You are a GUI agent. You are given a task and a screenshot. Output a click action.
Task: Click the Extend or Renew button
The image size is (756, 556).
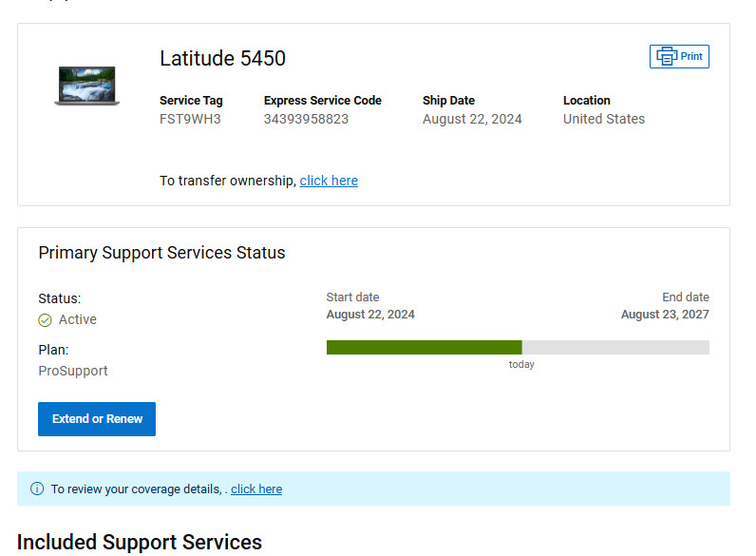pyautogui.click(x=97, y=419)
